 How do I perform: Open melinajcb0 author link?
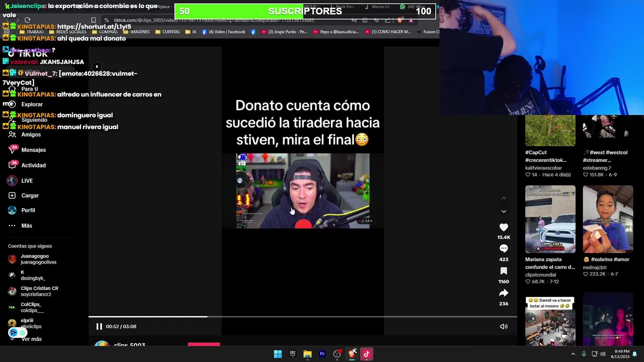click(595, 267)
